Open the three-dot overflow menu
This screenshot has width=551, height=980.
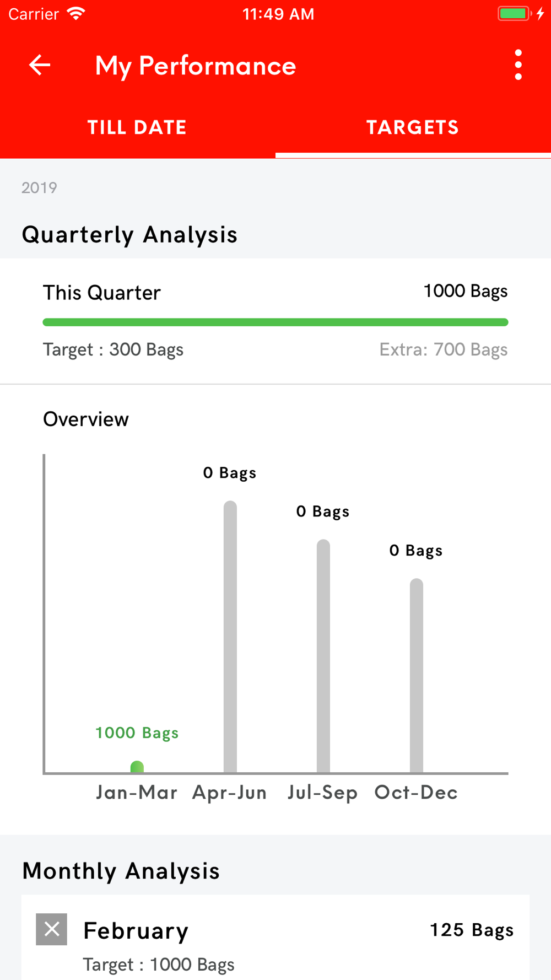(x=518, y=65)
